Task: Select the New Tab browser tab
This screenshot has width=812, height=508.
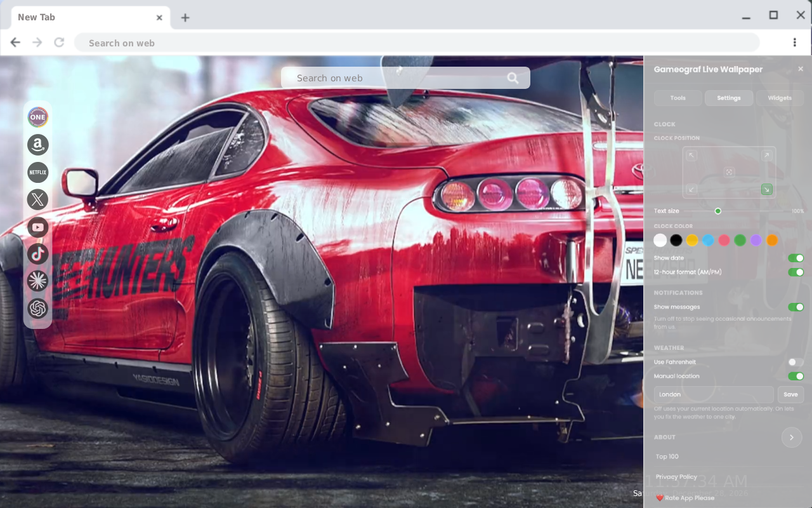Action: tap(89, 17)
